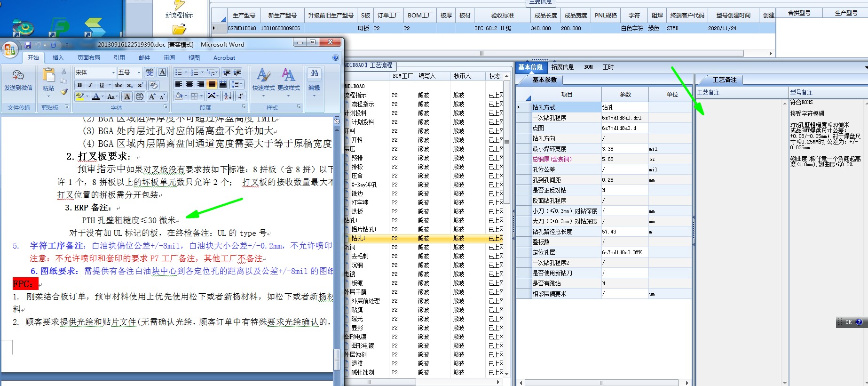Toggle Justify alignment

coord(212,84)
